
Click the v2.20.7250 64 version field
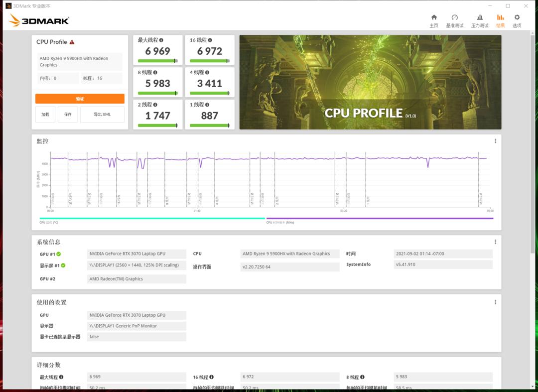(x=290, y=267)
